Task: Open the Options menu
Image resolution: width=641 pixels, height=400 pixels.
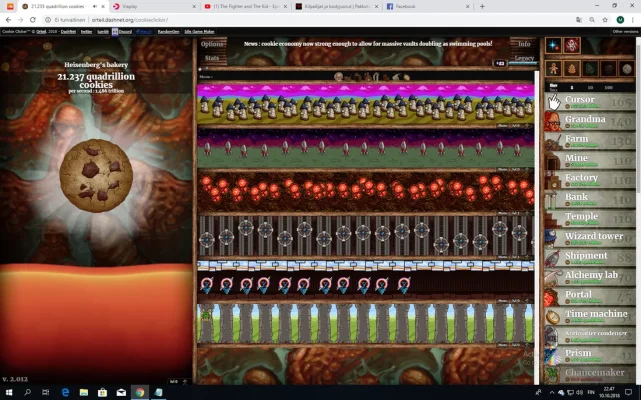Action: tap(212, 44)
